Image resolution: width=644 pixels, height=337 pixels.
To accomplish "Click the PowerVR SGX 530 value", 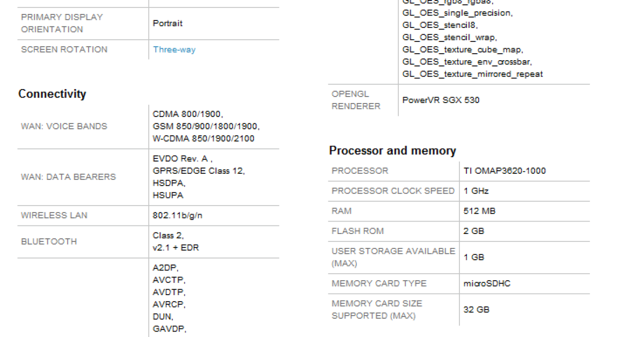I will click(441, 100).
